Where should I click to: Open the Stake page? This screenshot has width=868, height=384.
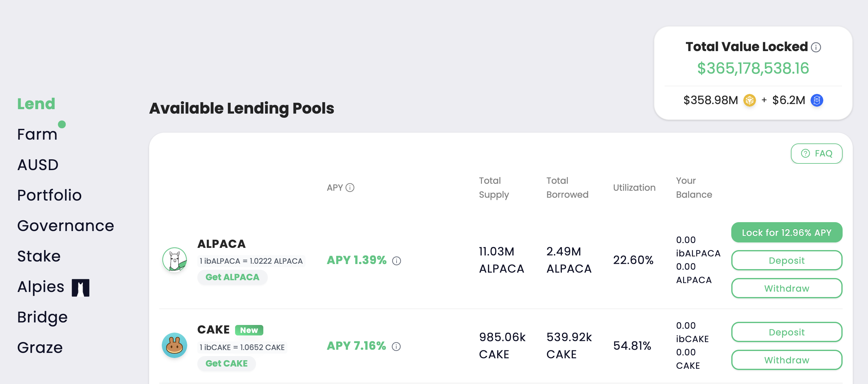click(x=39, y=256)
